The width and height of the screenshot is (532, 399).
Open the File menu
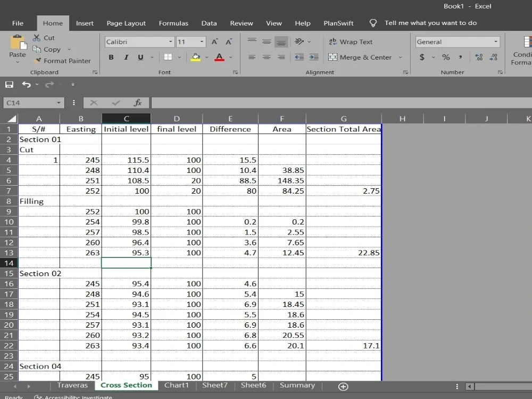18,23
